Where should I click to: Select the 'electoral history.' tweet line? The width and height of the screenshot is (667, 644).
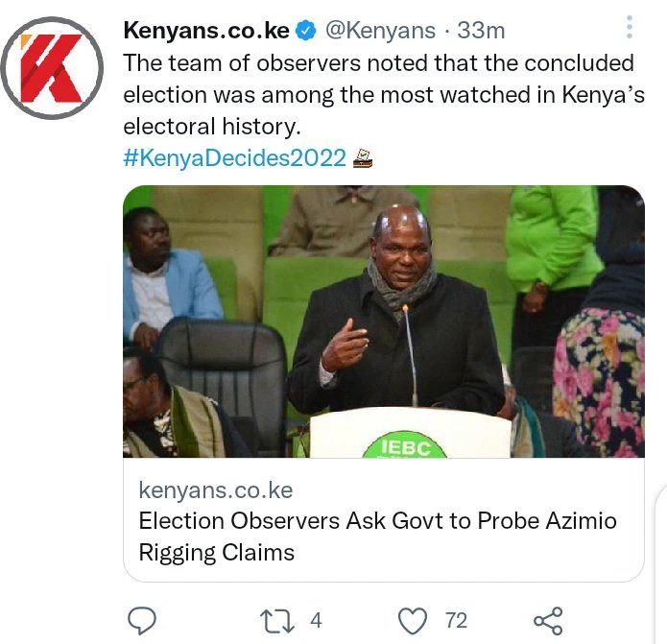tap(212, 127)
